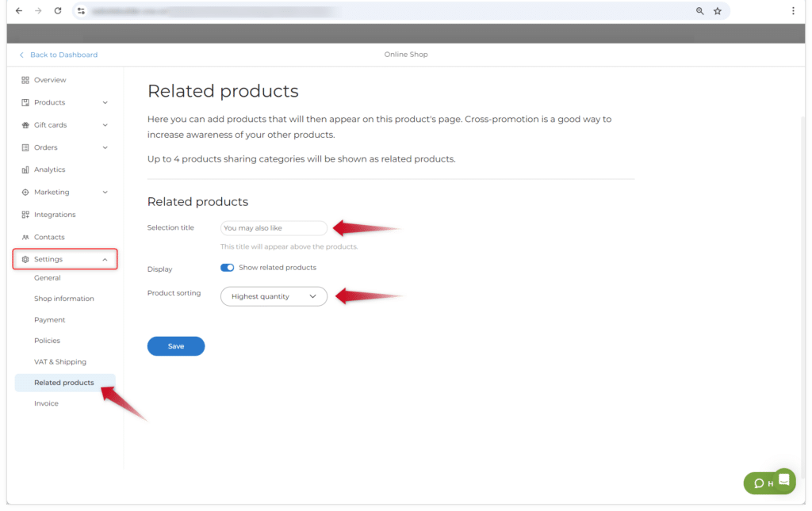Click the Gift cards icon
This screenshot has height=511, width=812.
point(25,125)
